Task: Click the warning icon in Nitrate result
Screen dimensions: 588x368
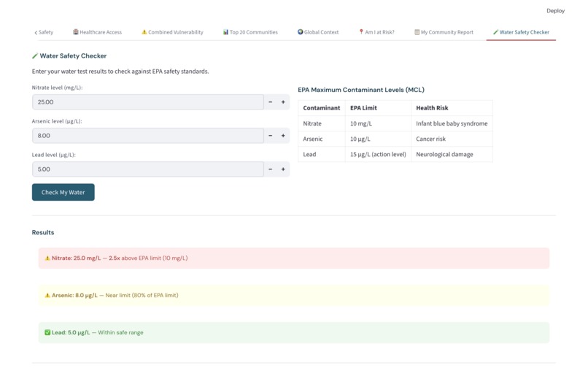Action: coord(47,258)
